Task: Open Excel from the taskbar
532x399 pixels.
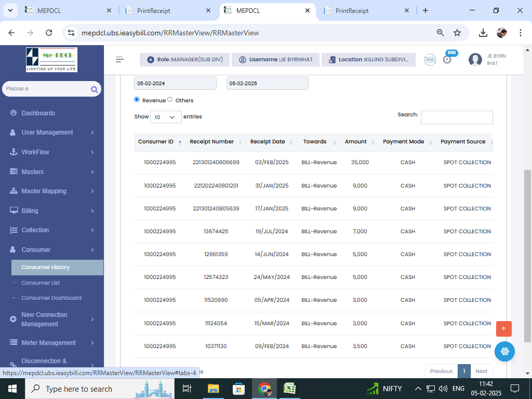Action: 289,389
